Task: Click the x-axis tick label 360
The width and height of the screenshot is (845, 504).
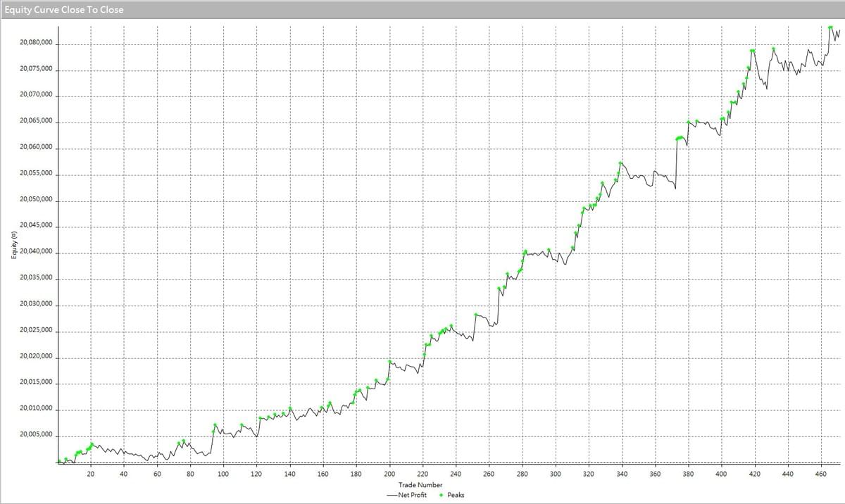Action: click(655, 474)
